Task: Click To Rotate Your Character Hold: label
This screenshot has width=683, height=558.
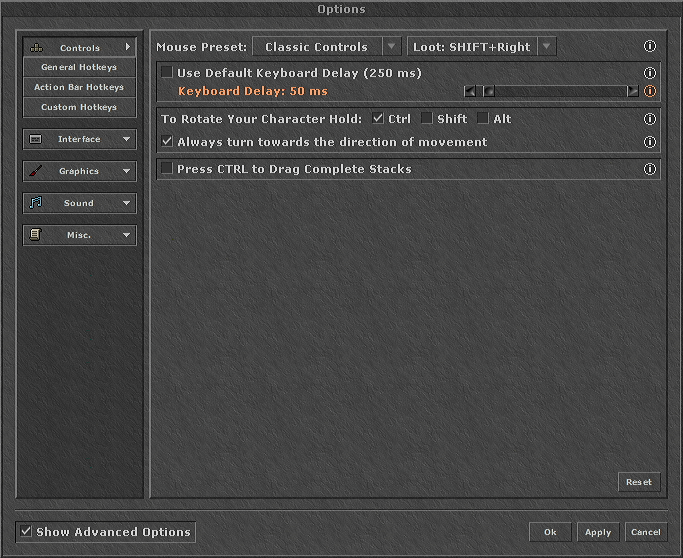Action: point(261,119)
